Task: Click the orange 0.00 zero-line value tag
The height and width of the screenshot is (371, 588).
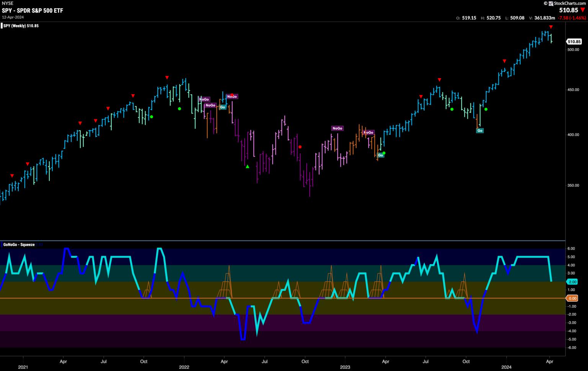Action: (572, 298)
